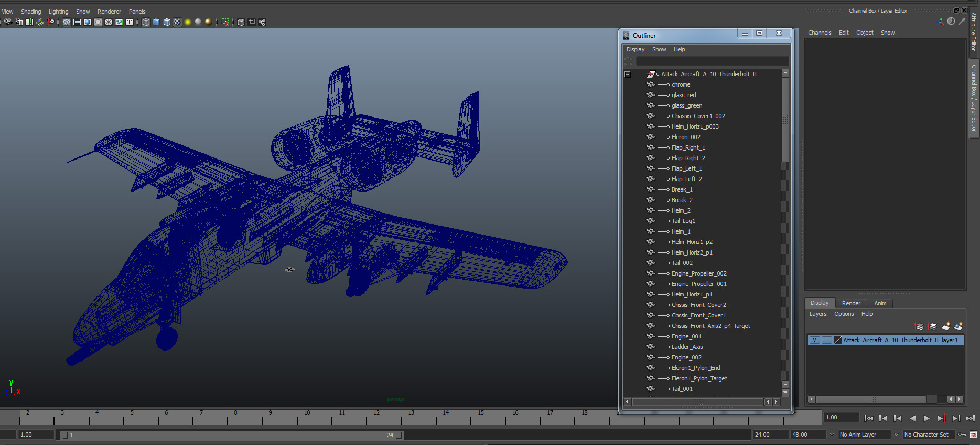Click the Select Camera icon in viewport toolbar
980x445 pixels.
pos(8,22)
